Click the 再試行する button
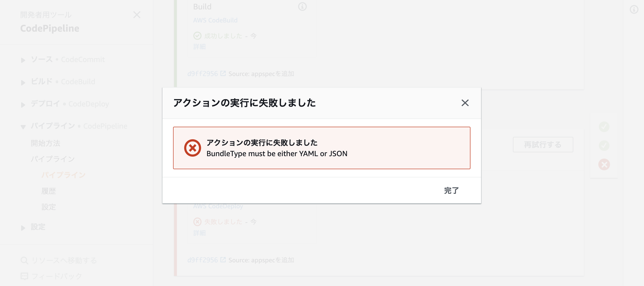Viewport: 644px width, 286px height. [543, 145]
